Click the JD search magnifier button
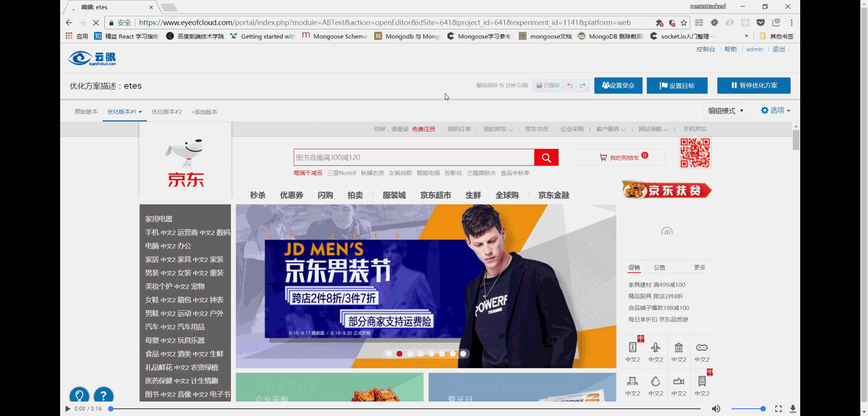The height and width of the screenshot is (416, 868). click(546, 158)
